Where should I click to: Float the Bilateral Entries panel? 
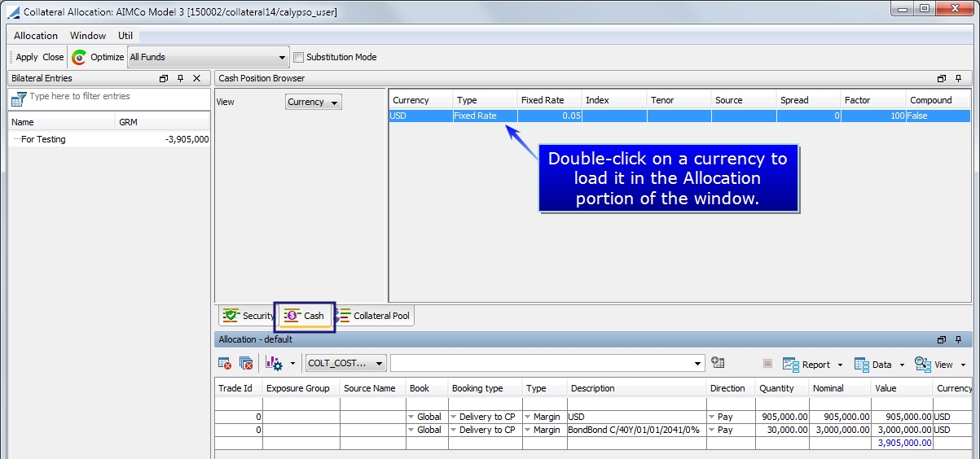[164, 79]
